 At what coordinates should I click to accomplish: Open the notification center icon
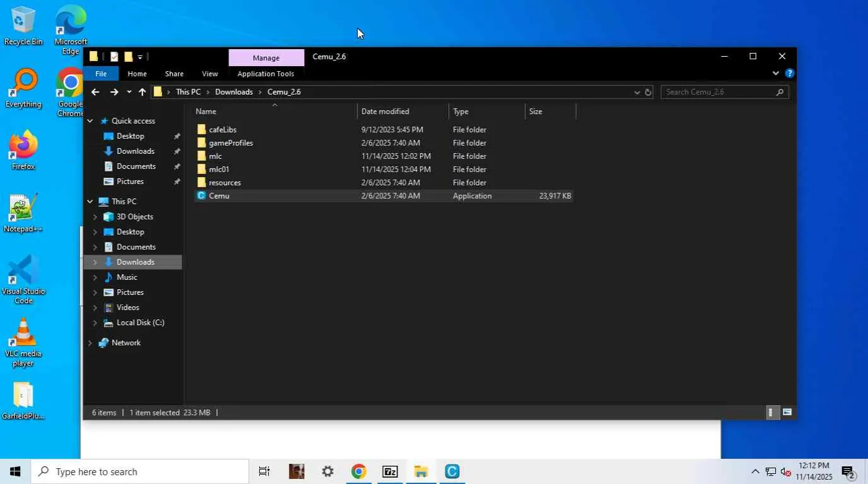click(x=848, y=472)
